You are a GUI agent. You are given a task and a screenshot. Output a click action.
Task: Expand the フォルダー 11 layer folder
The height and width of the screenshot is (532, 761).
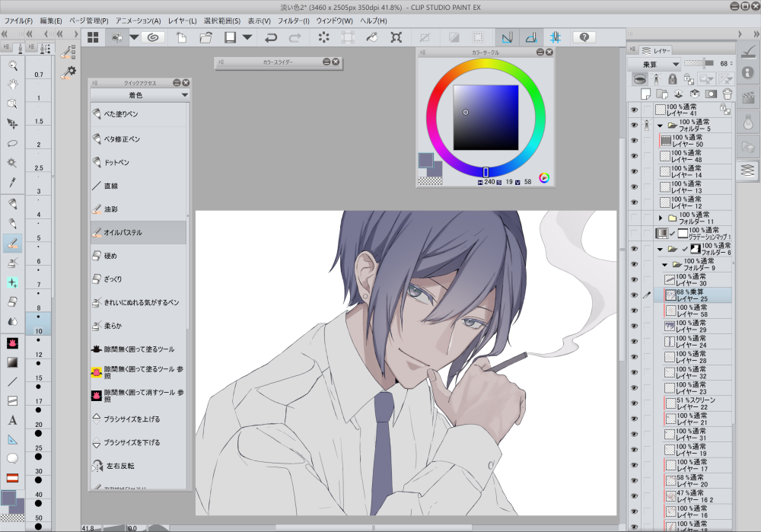tap(661, 218)
